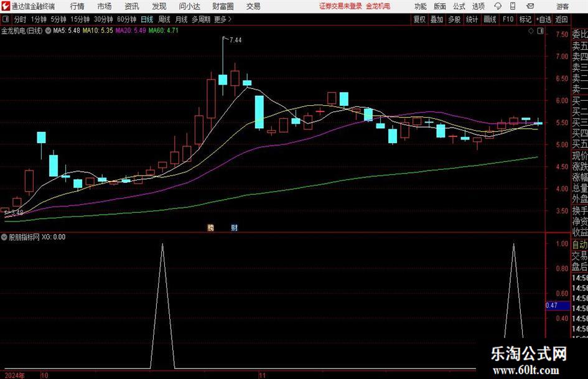
Task: Open the 功能 menu
Action: (421, 6)
